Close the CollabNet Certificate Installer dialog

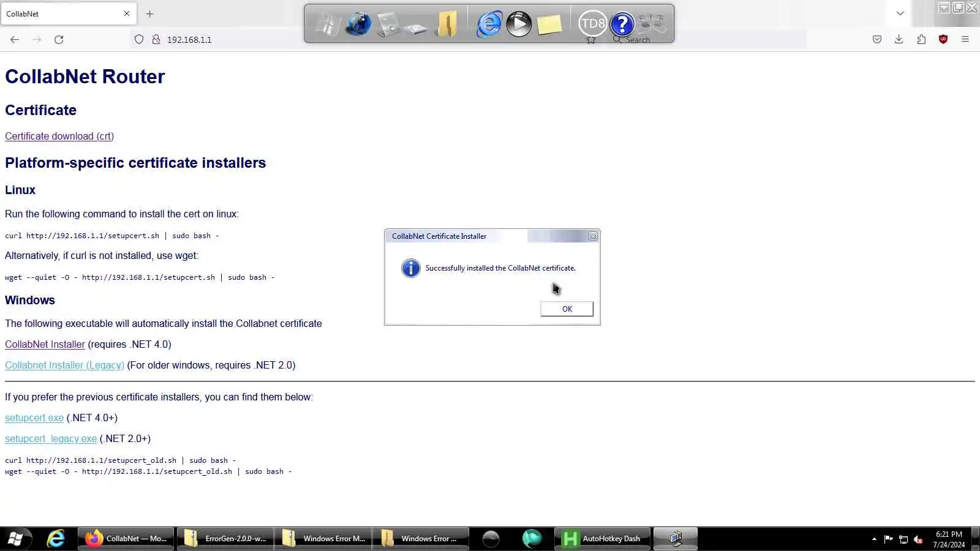coord(593,236)
